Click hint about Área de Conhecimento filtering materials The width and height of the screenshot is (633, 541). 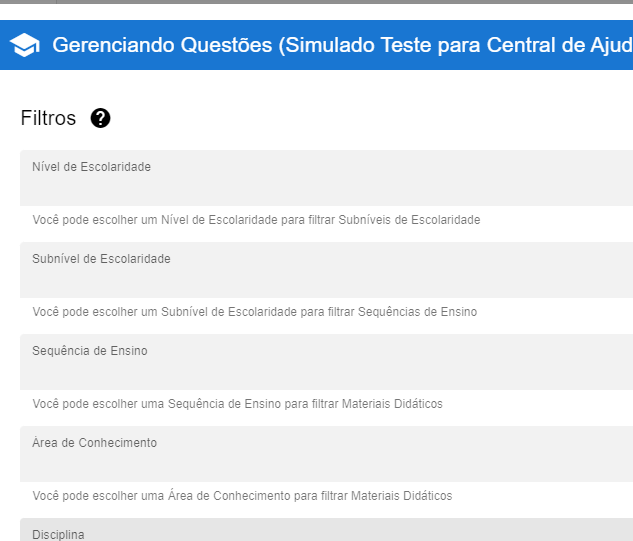[242, 496]
